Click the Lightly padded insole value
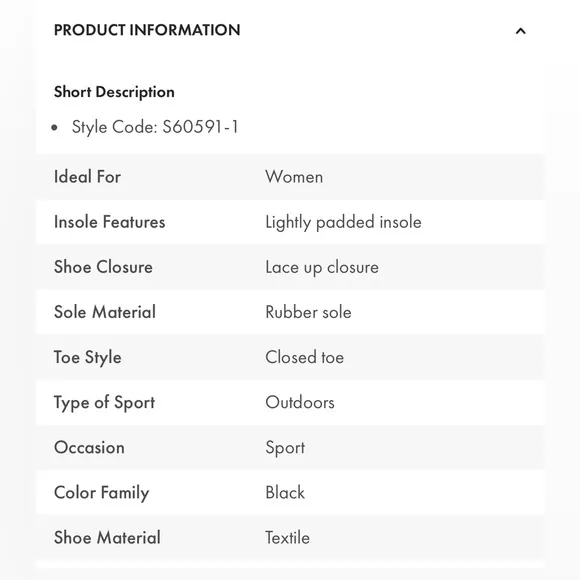 click(x=343, y=222)
